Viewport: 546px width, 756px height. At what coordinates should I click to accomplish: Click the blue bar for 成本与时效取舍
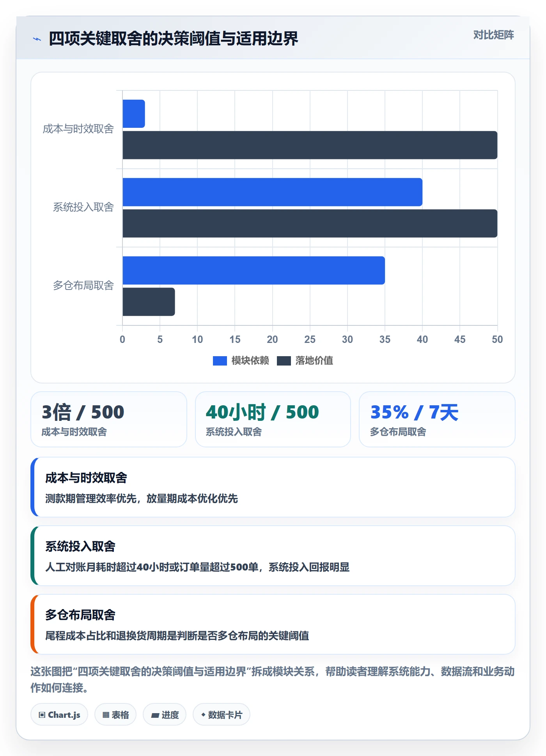(134, 114)
